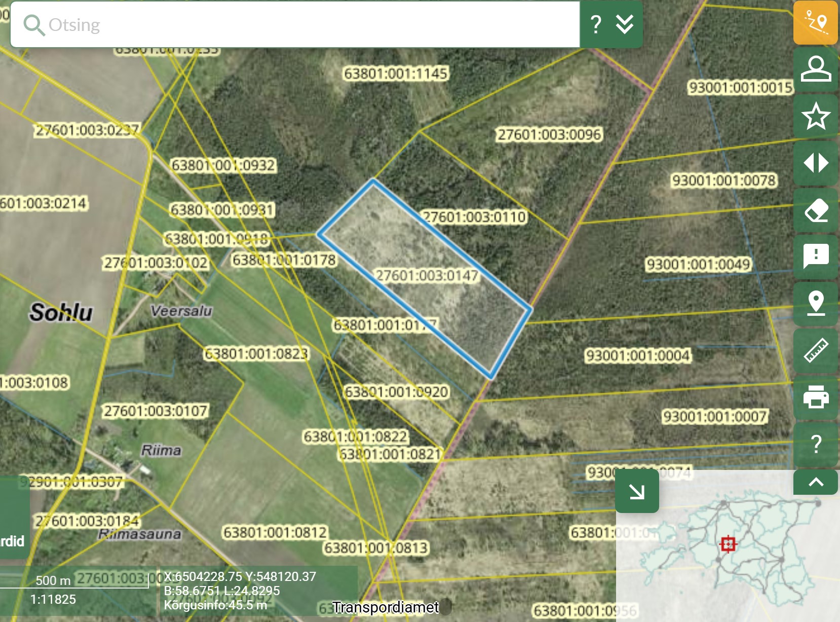Screen dimensions: 840x622
Task: Open favorites star button
Action: (815, 116)
